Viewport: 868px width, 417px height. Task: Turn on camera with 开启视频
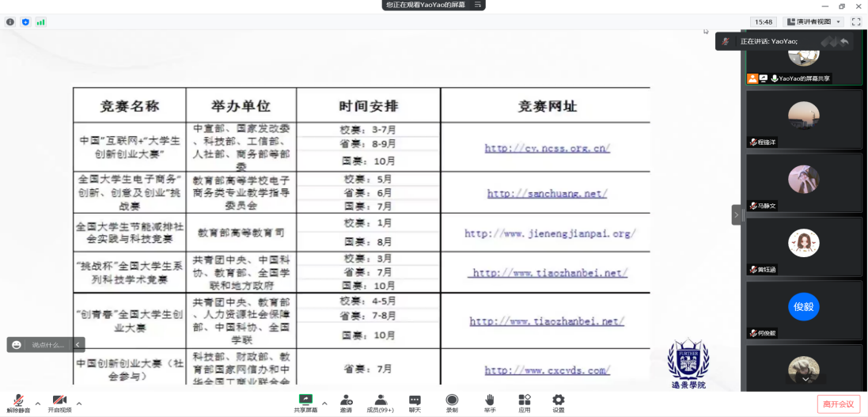pyautogui.click(x=59, y=404)
